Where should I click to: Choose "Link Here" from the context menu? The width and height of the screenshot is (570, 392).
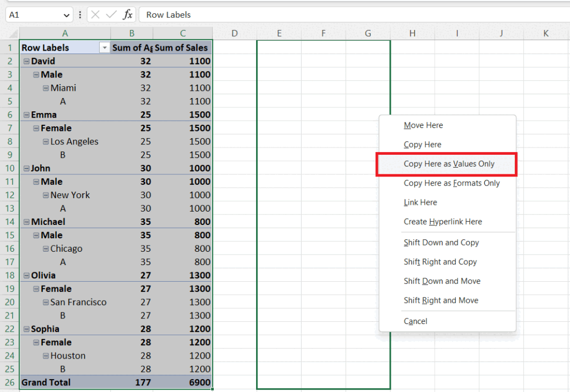[x=420, y=202]
